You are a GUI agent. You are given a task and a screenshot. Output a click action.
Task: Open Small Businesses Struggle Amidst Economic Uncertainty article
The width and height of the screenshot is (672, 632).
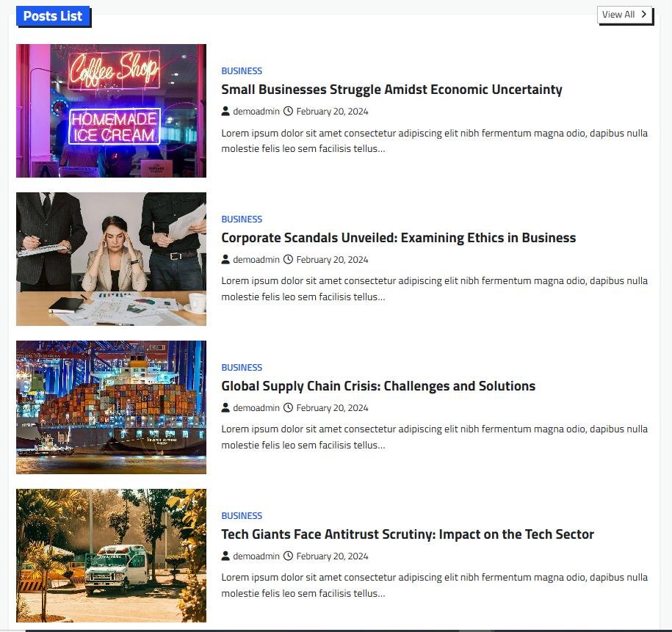(391, 90)
